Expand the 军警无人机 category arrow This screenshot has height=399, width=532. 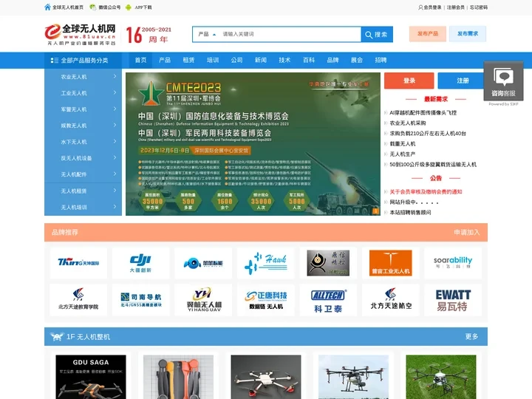click(115, 109)
